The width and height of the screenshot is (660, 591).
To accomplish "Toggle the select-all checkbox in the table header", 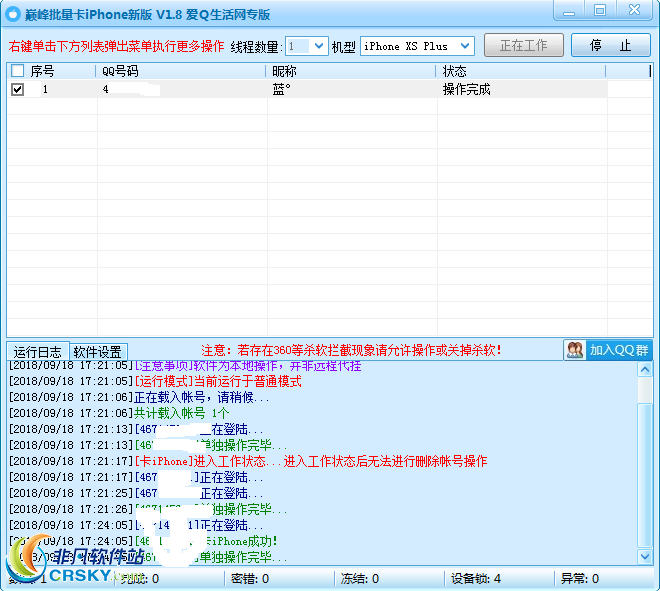I will 17,71.
